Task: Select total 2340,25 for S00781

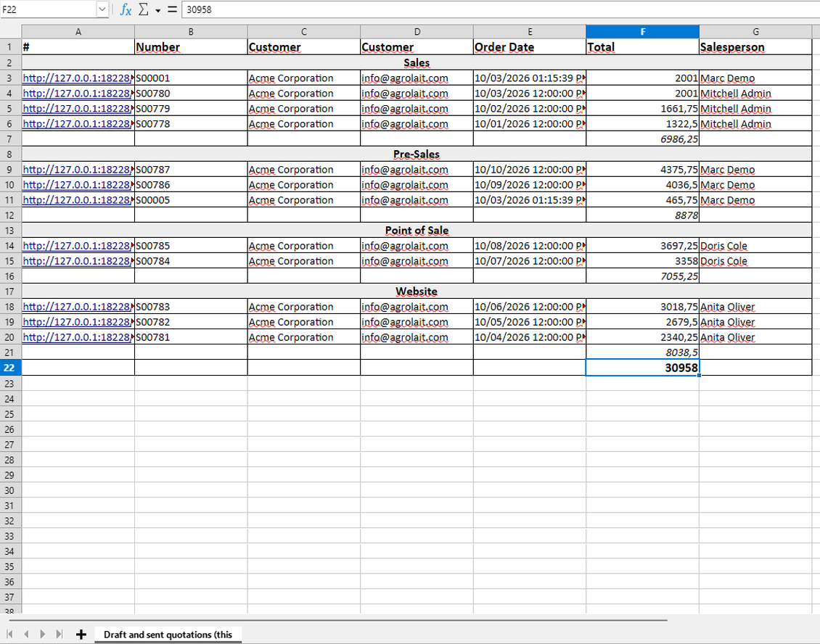Action: tap(643, 337)
